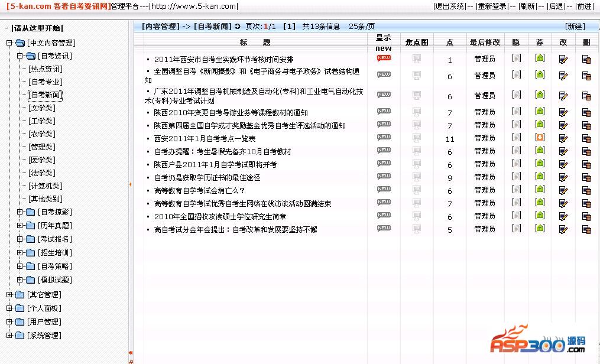Screen dimensions: 600x364
Task: Click edit icon for 陕西2010年变更自考导游业务 row
Action: point(563,112)
